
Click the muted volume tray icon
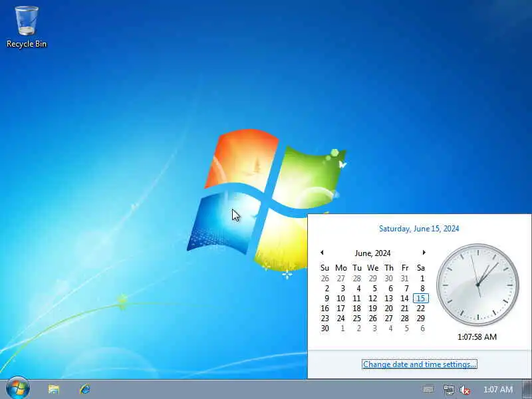click(464, 390)
